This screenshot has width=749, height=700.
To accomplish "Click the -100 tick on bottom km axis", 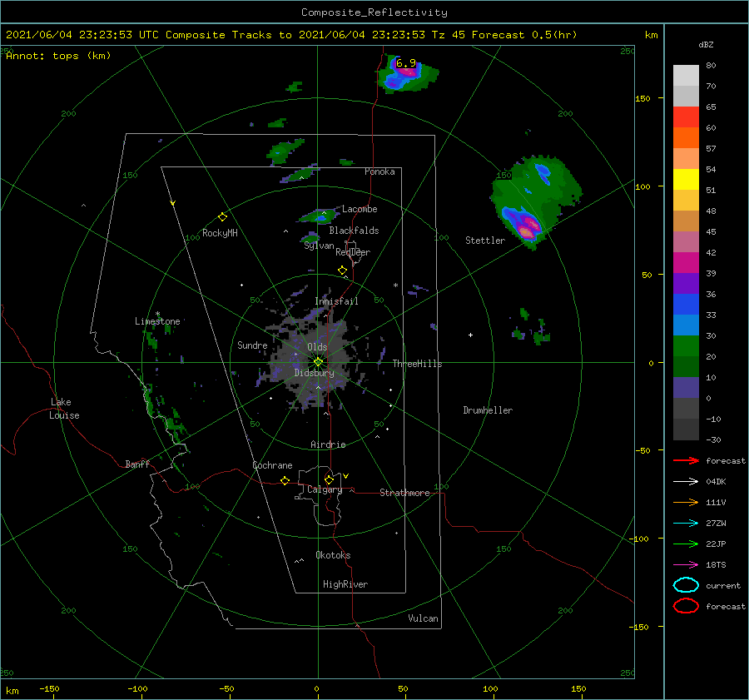I will click(x=137, y=688).
